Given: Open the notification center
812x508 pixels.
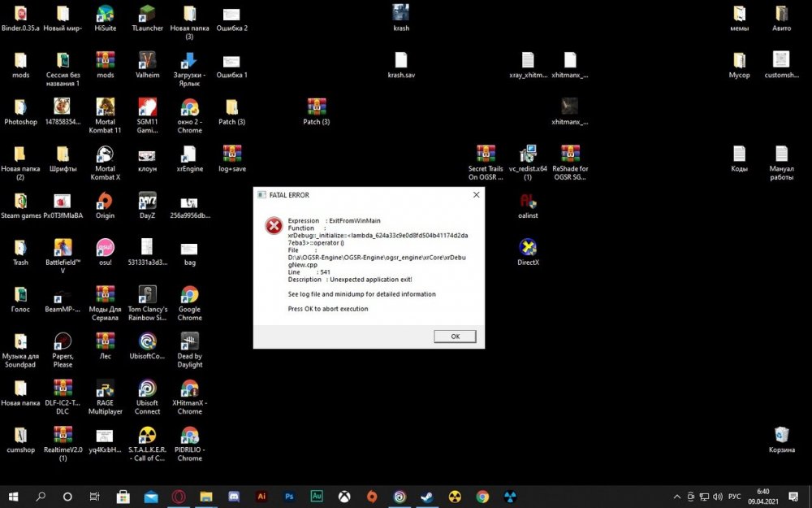Looking at the screenshot, I should (x=794, y=497).
